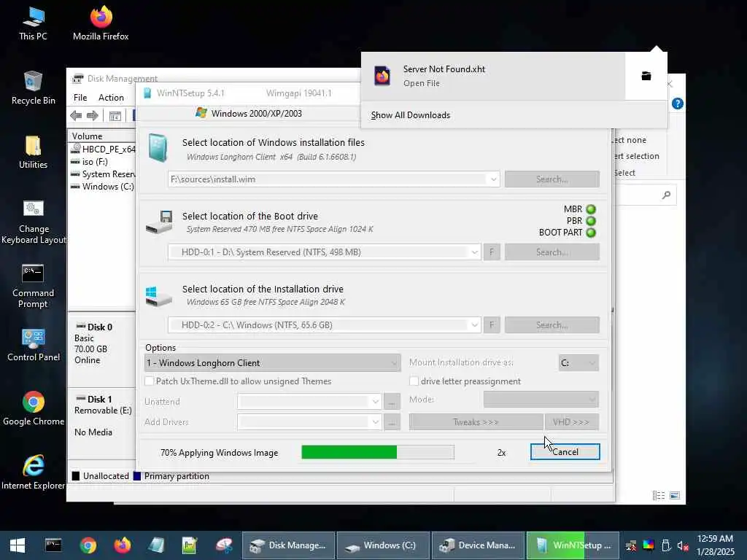This screenshot has height=560, width=747.
Task: Open Server Not Found.xht download entry
Action: click(493, 76)
